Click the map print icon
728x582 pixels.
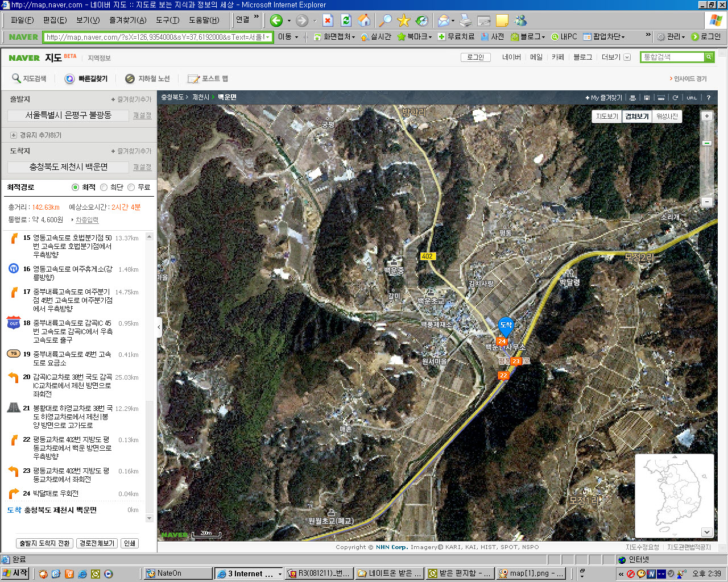632,98
